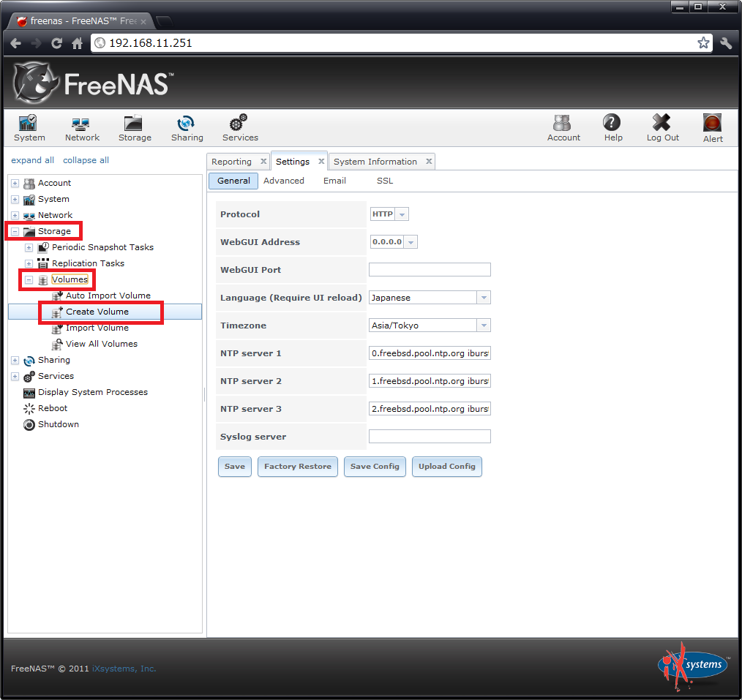Close the Reporting tab
This screenshot has height=700, width=742.
pyautogui.click(x=263, y=161)
